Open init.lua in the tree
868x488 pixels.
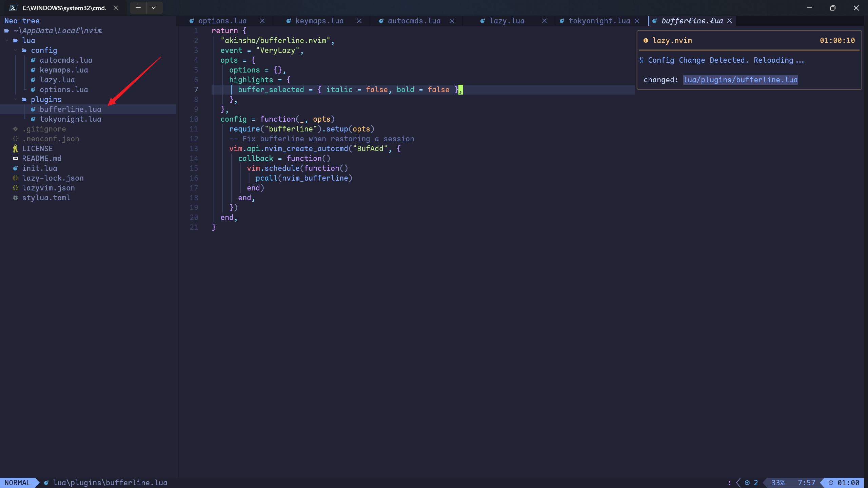click(40, 168)
